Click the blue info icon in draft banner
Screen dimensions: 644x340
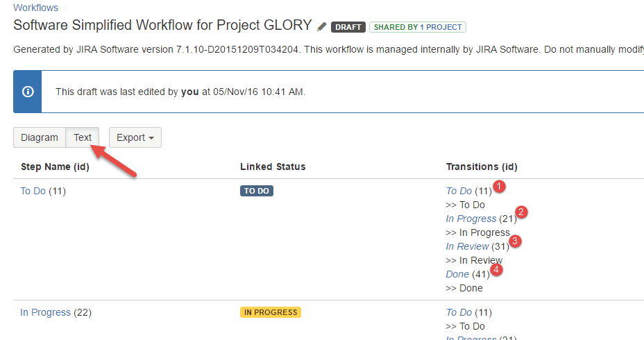click(x=28, y=92)
